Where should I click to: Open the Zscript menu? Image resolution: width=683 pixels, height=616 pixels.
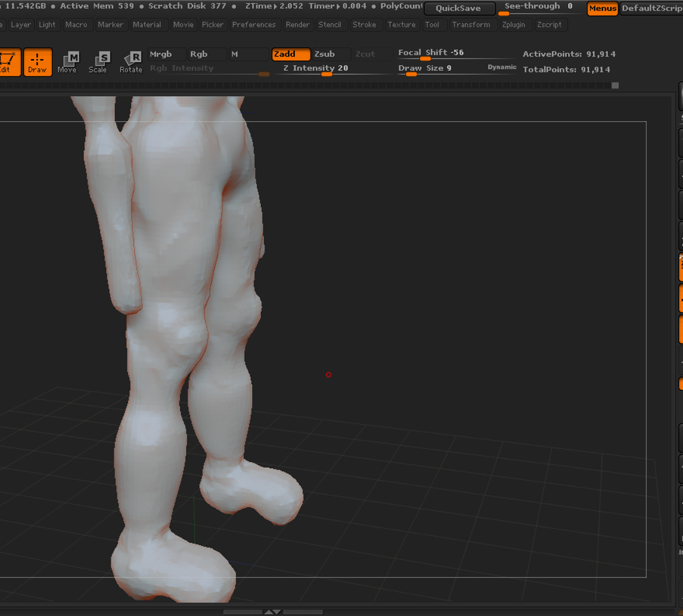[550, 25]
